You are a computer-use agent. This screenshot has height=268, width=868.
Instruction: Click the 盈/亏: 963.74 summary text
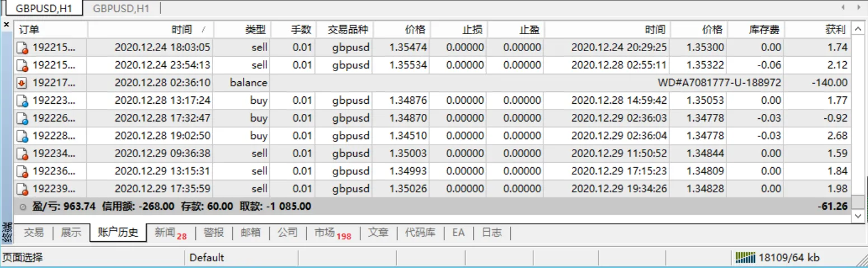pyautogui.click(x=64, y=207)
